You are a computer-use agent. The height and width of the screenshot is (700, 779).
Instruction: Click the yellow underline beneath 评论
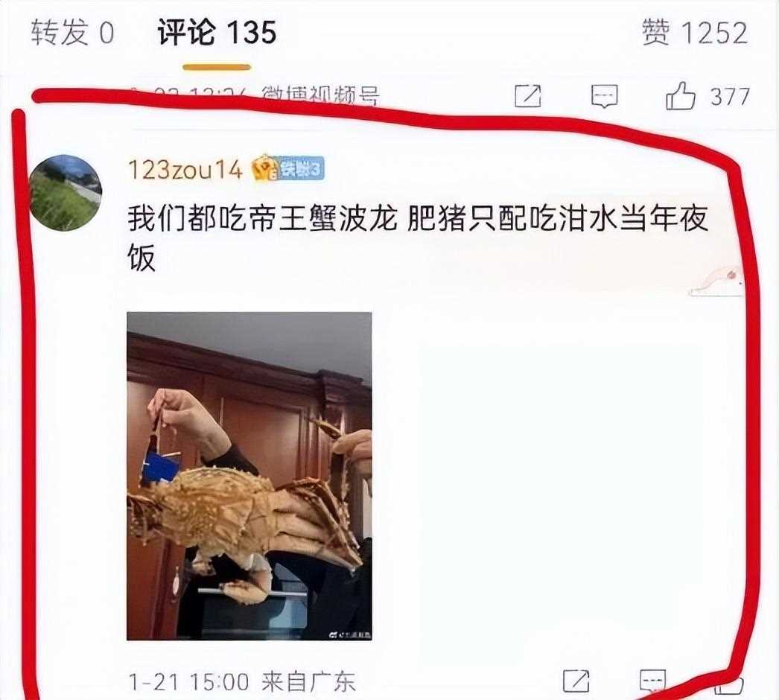coord(217,67)
